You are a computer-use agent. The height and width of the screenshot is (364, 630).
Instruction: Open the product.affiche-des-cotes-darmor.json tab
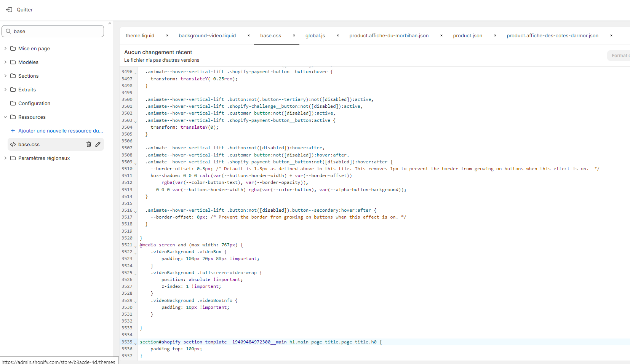552,35
